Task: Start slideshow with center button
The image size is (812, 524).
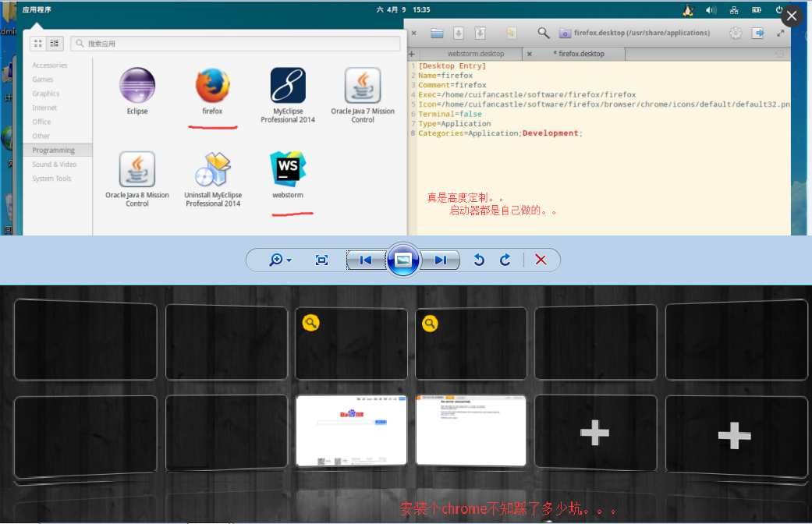Action: tap(403, 260)
